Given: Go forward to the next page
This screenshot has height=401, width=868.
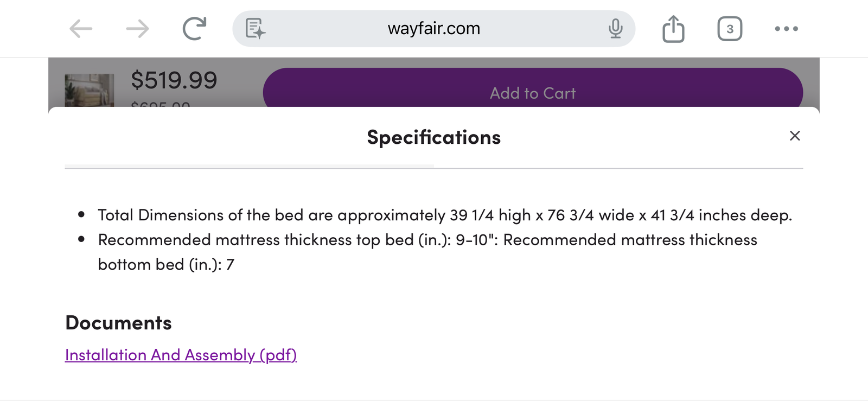Looking at the screenshot, I should [137, 29].
